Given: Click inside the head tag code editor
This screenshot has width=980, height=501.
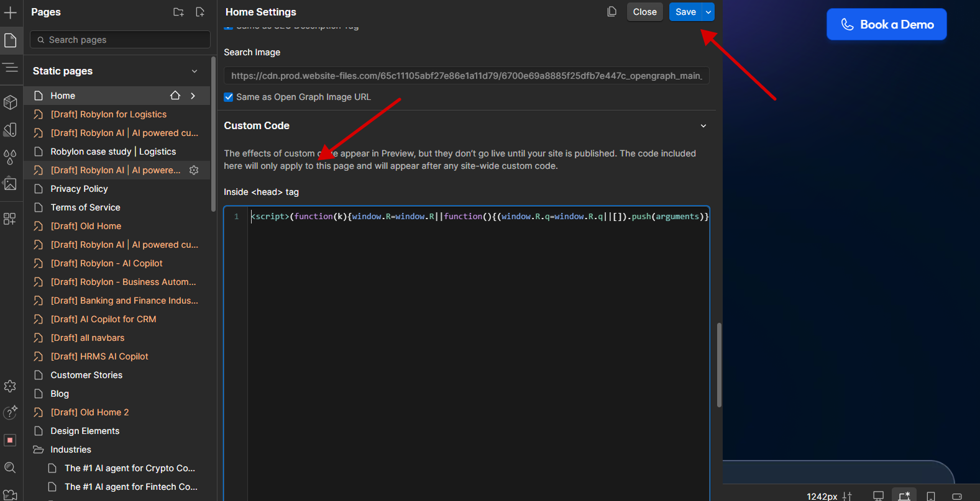Looking at the screenshot, I should (x=467, y=353).
